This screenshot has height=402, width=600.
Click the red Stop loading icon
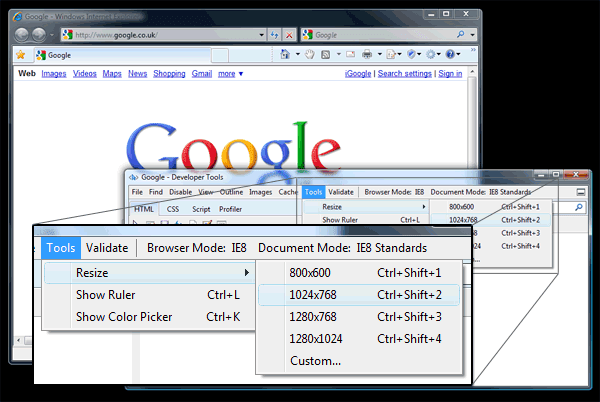pyautogui.click(x=289, y=35)
